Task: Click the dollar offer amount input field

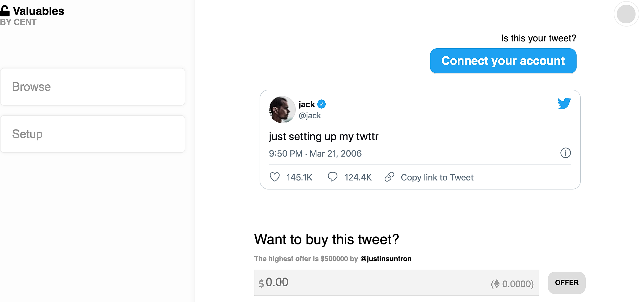Action: (372, 282)
